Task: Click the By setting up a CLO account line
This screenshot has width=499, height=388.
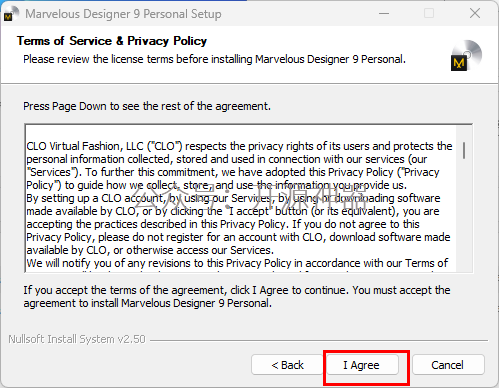Action: (233, 198)
